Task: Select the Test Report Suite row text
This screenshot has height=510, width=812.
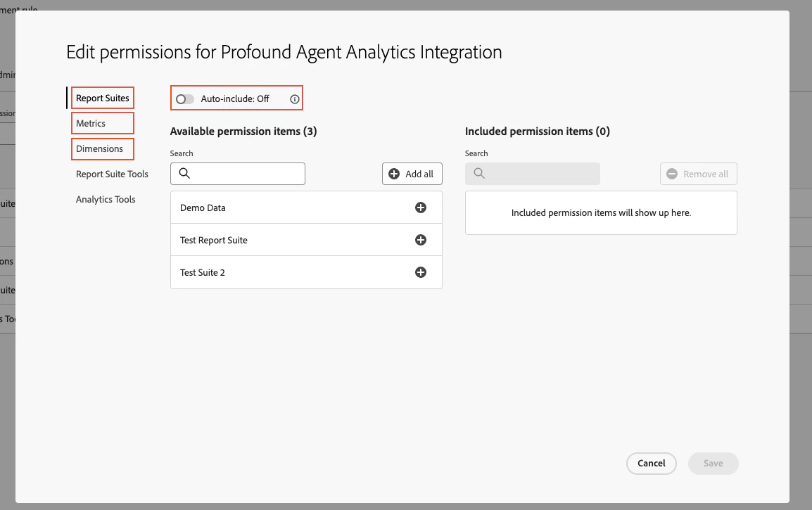Action: point(213,241)
